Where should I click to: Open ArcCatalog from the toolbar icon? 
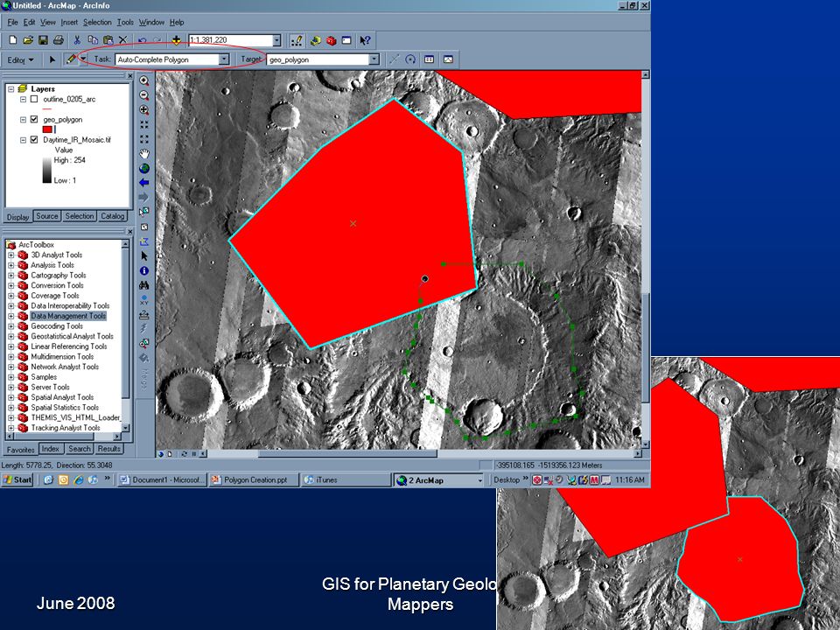coord(316,40)
